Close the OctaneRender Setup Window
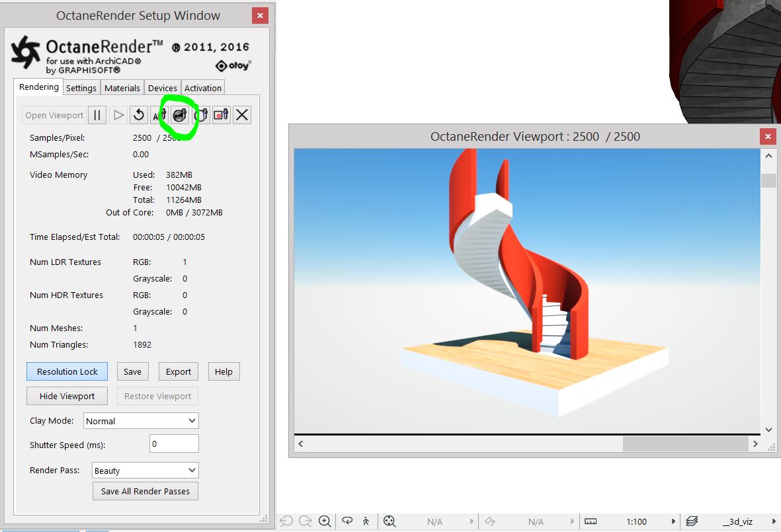The width and height of the screenshot is (781, 532). point(260,15)
